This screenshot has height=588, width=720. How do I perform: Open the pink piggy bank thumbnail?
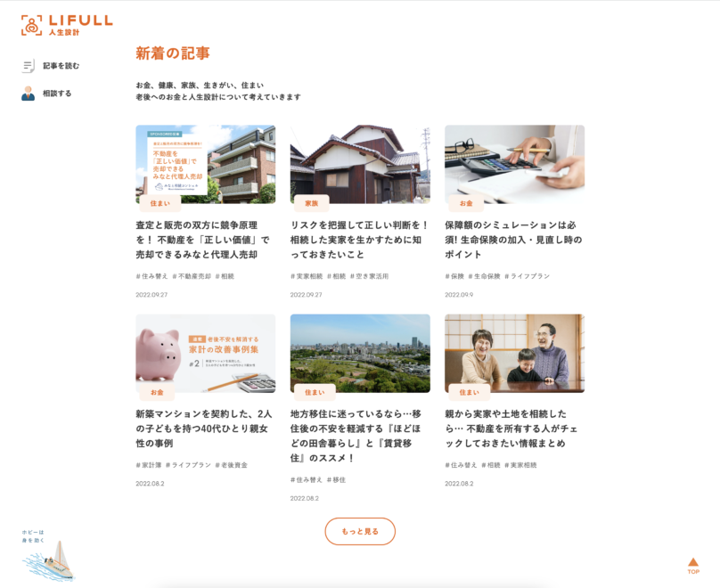[206, 354]
